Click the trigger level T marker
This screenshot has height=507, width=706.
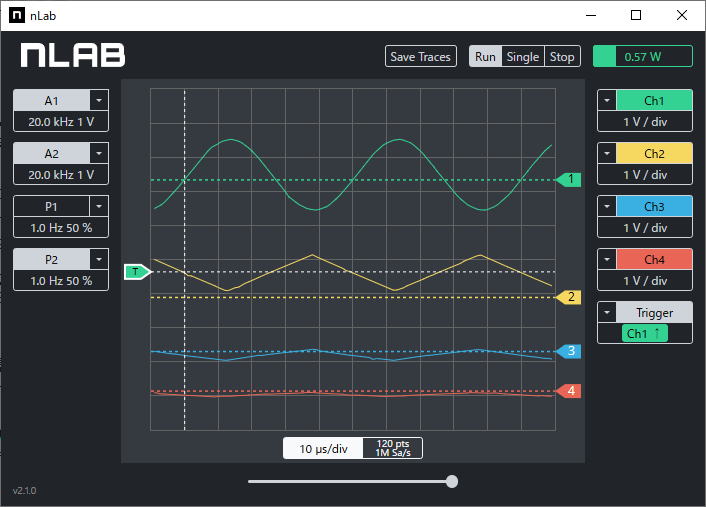click(136, 271)
